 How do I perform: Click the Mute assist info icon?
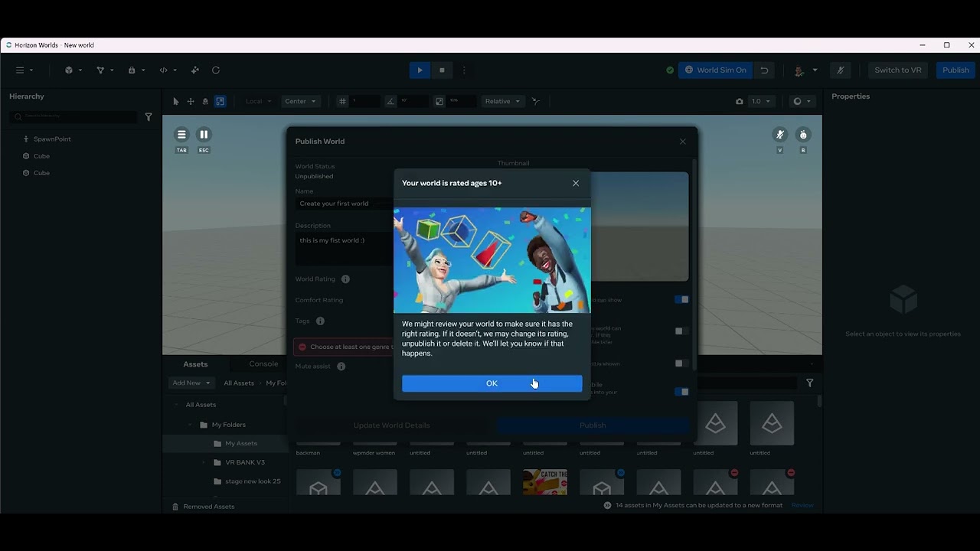point(341,367)
